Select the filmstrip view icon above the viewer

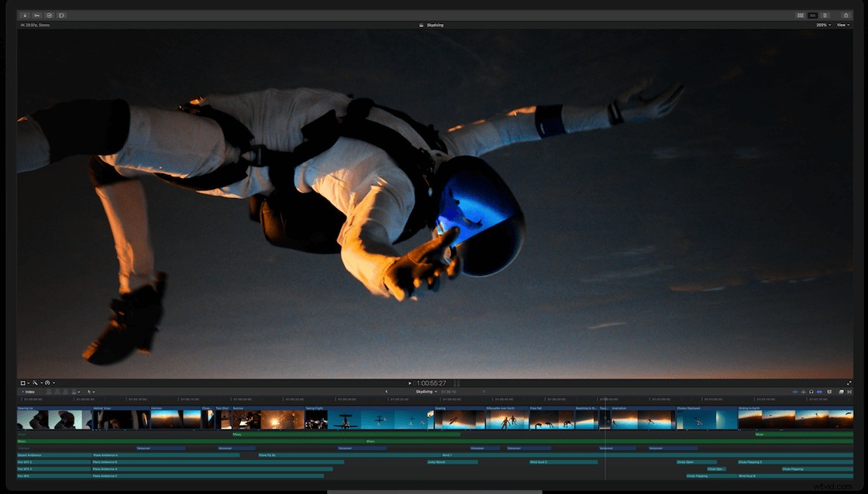click(801, 15)
